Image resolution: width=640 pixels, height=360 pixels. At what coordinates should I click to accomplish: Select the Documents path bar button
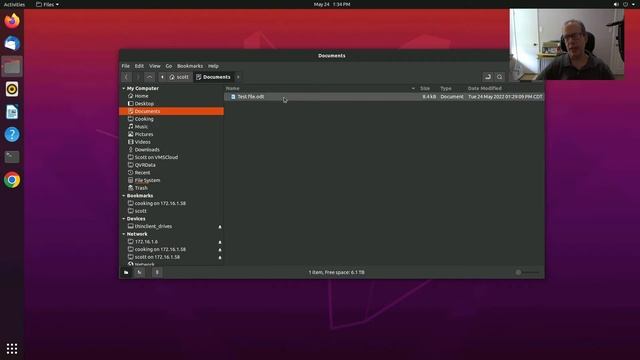point(213,77)
